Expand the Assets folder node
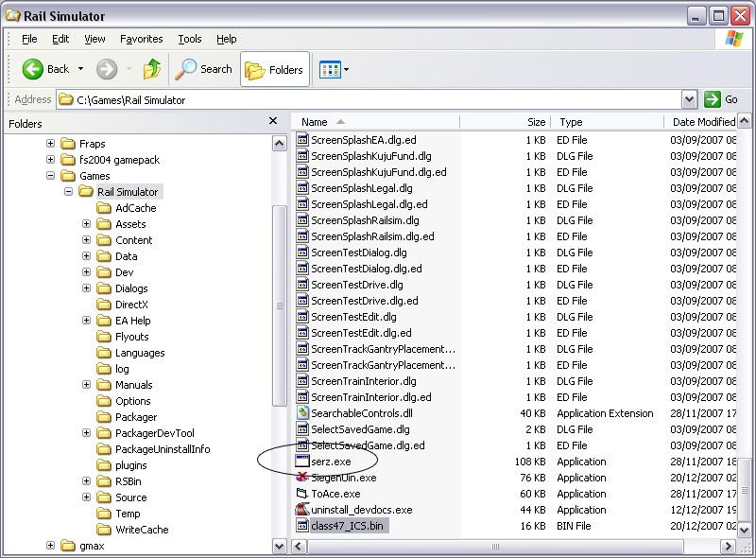This screenshot has width=756, height=558. pos(86,224)
